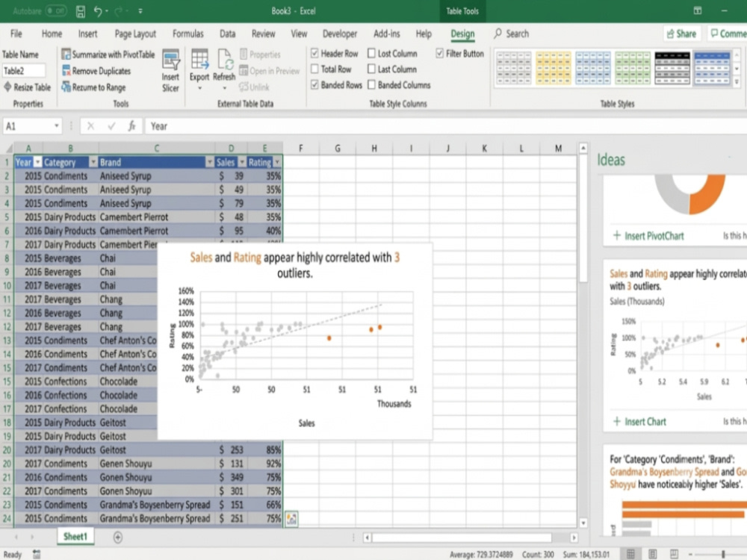Expand the Table Styles gallery
Image resolution: width=747 pixels, height=560 pixels.
[x=737, y=82]
